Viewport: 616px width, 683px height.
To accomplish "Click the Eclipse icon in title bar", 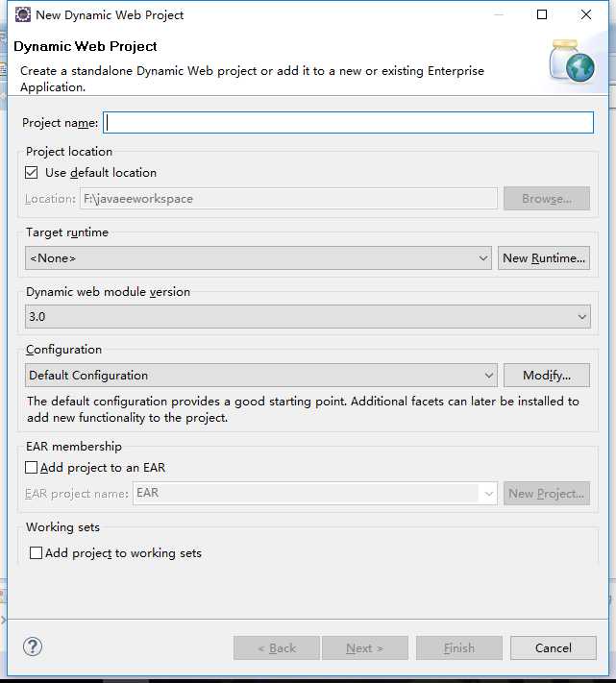I will [x=22, y=15].
